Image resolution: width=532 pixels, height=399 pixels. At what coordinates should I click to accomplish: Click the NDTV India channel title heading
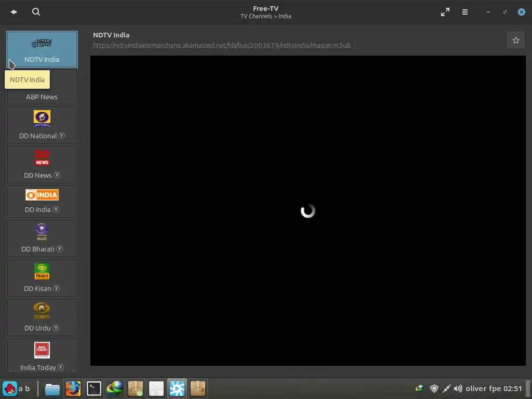click(x=111, y=35)
